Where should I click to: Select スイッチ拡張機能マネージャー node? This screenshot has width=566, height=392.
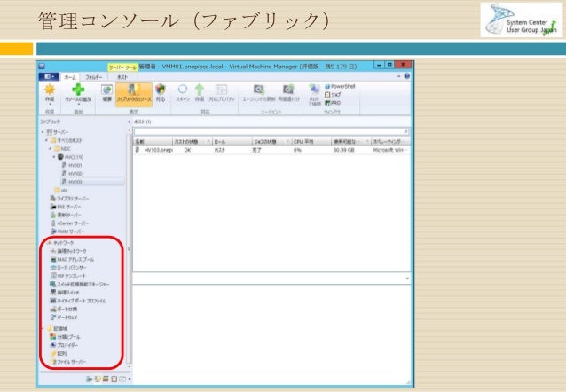pyautogui.click(x=80, y=285)
